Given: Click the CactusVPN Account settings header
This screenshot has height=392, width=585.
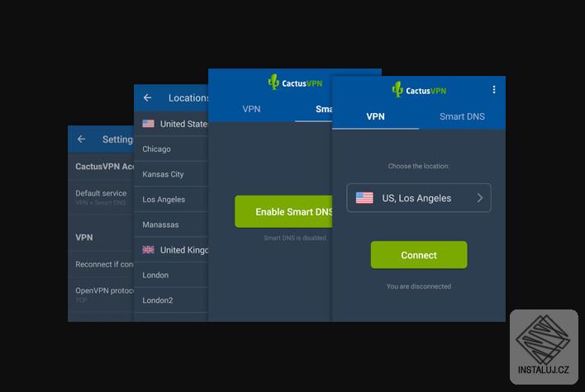Looking at the screenshot, I should (x=104, y=166).
